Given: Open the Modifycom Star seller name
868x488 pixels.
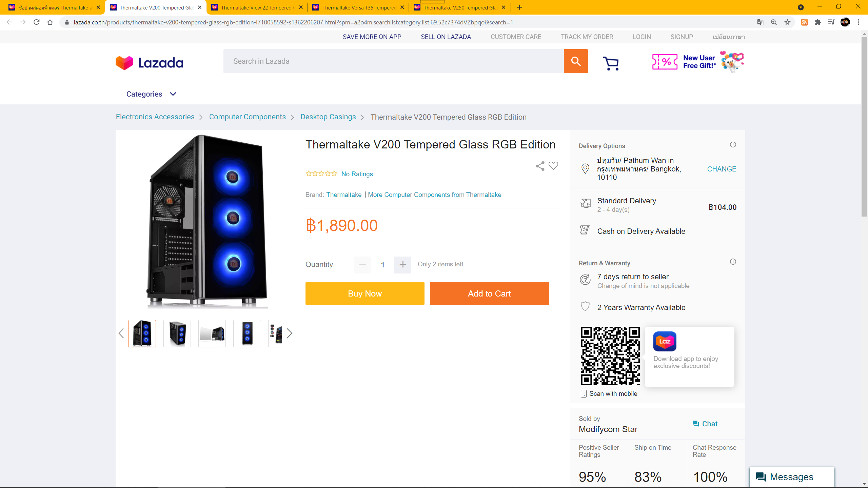Looking at the screenshot, I should [608, 429].
